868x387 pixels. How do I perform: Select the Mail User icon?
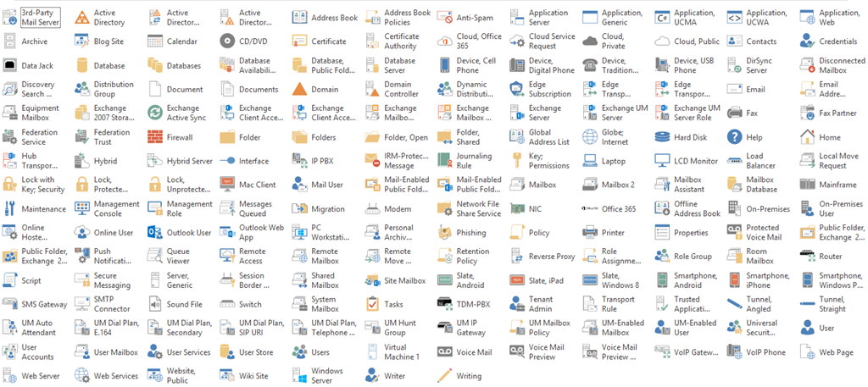(299, 185)
